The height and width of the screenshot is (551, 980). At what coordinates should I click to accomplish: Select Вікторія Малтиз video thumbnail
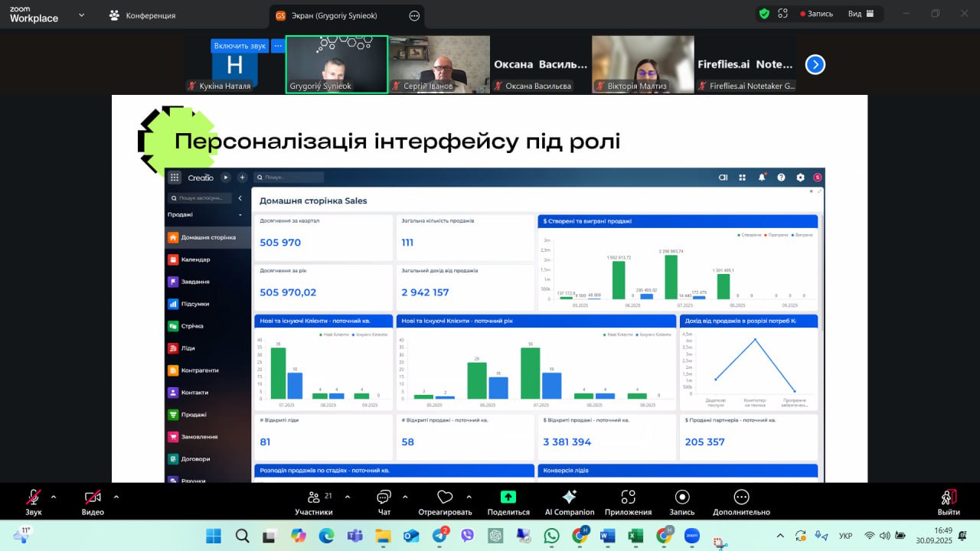(x=643, y=64)
